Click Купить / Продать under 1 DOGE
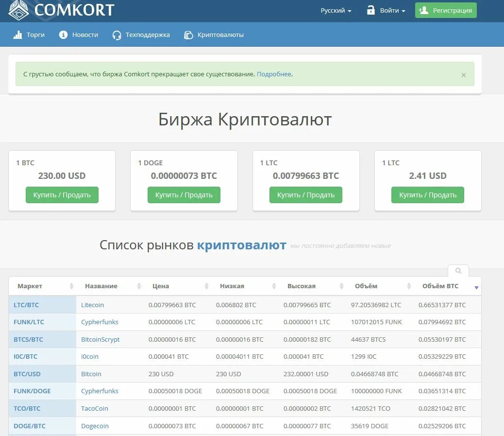This screenshot has height=436, width=504. [x=184, y=195]
